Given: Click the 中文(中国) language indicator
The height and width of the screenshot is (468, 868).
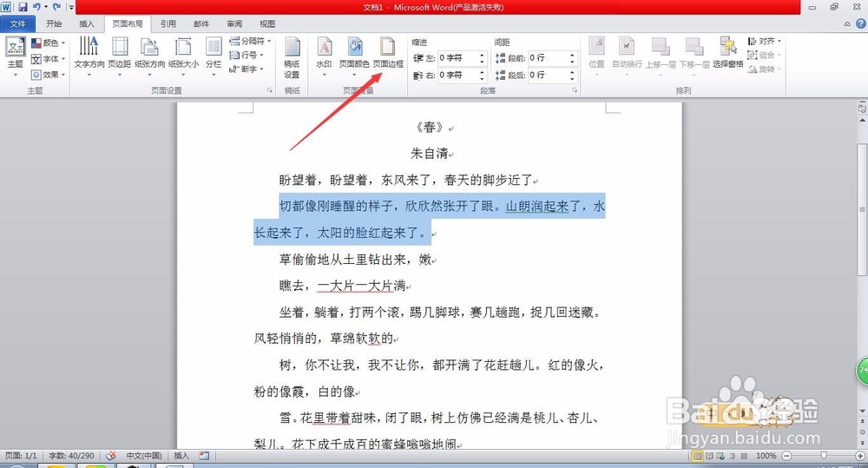Looking at the screenshot, I should pyautogui.click(x=144, y=455).
